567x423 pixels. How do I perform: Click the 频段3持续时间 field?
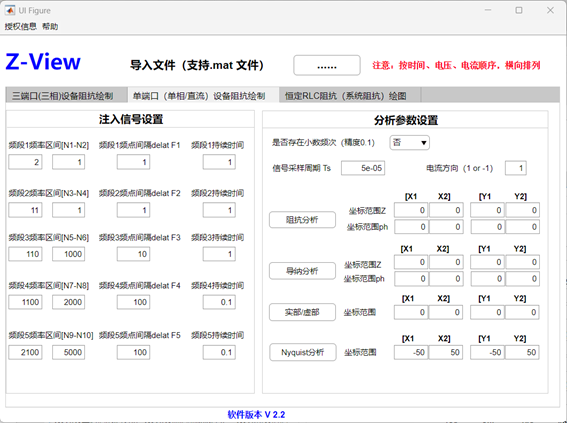(x=219, y=254)
